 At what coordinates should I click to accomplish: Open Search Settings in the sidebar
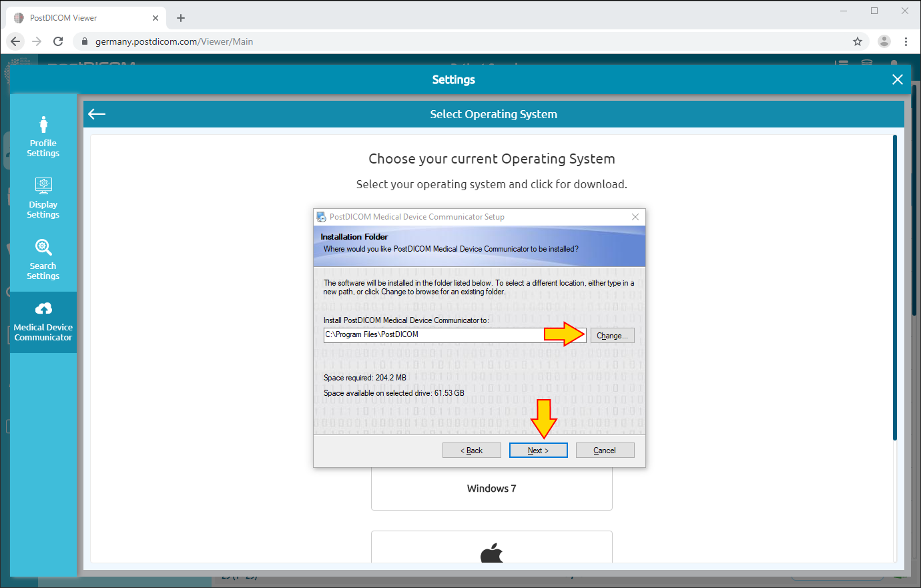(x=43, y=260)
